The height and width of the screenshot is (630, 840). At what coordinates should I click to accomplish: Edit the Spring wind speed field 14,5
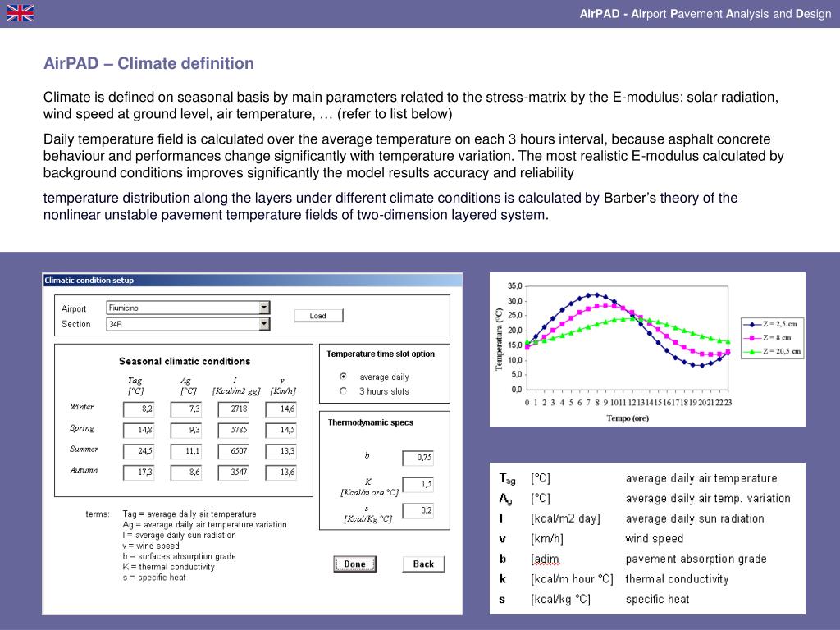pyautogui.click(x=281, y=430)
